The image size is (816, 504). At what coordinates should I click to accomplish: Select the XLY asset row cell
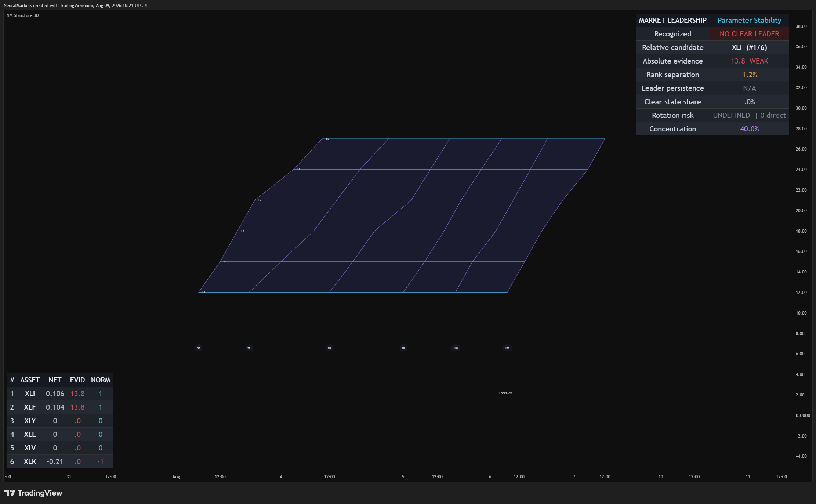[30, 421]
